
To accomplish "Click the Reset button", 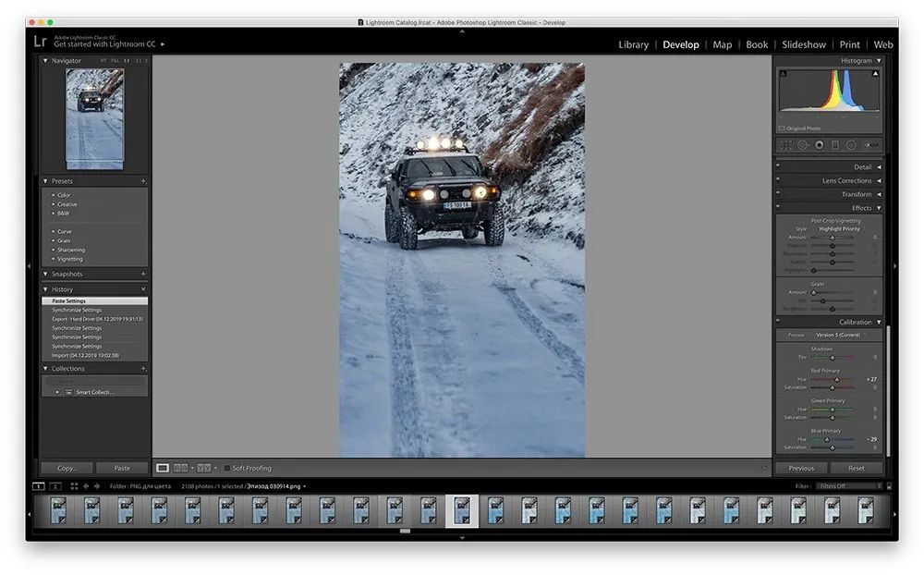I will (856, 469).
